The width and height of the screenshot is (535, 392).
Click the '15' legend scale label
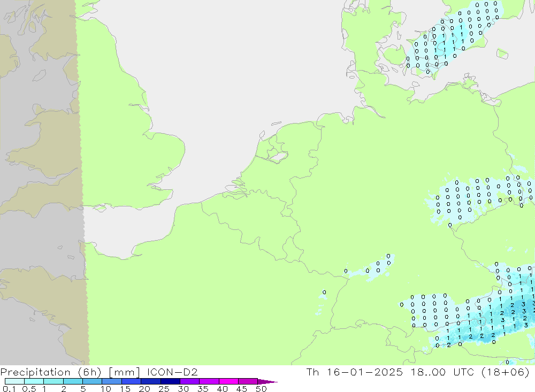125,389
